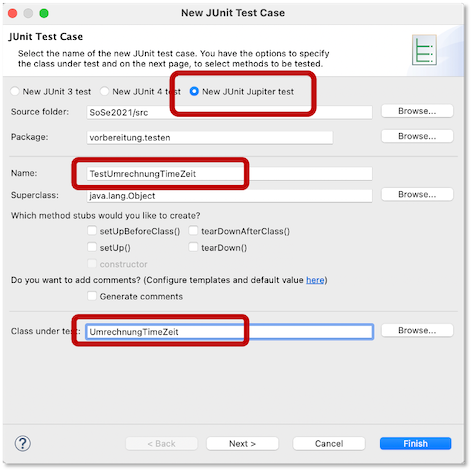This screenshot has width=472, height=471.
Task: Enable the setUpBeforeClass() stub checkbox
Action: pyautogui.click(x=92, y=231)
